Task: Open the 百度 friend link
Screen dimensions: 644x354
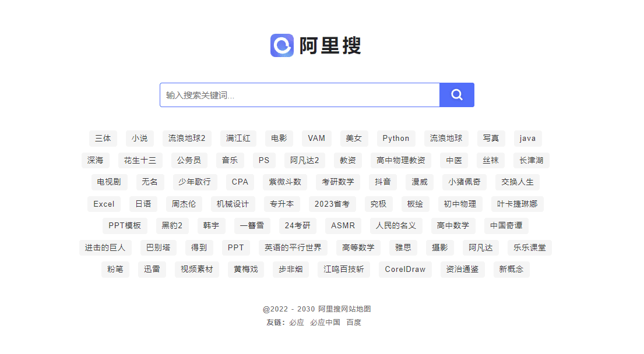Action: click(x=354, y=322)
